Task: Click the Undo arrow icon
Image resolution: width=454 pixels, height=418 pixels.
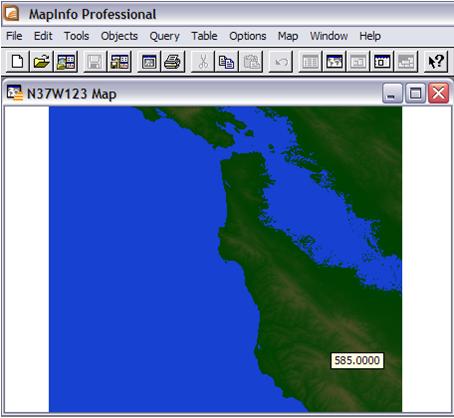Action: click(x=281, y=62)
